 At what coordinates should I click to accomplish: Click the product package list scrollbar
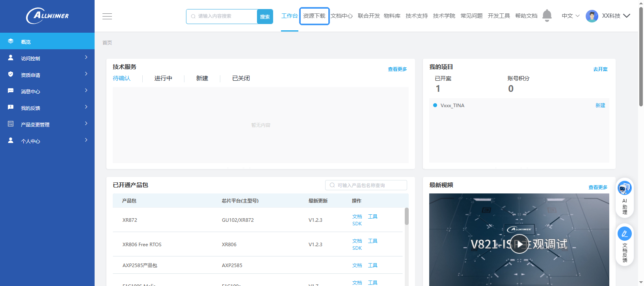click(407, 217)
